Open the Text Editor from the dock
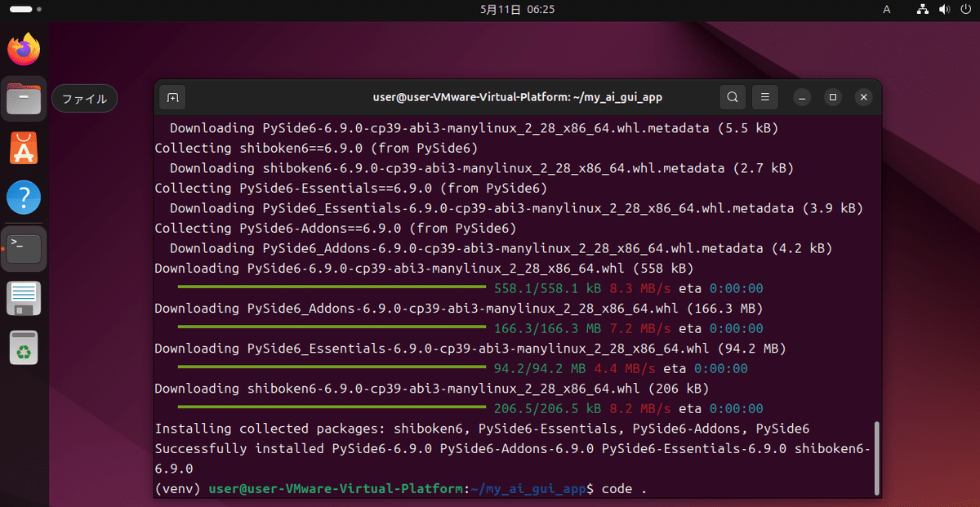This screenshot has height=507, width=980. (x=23, y=298)
